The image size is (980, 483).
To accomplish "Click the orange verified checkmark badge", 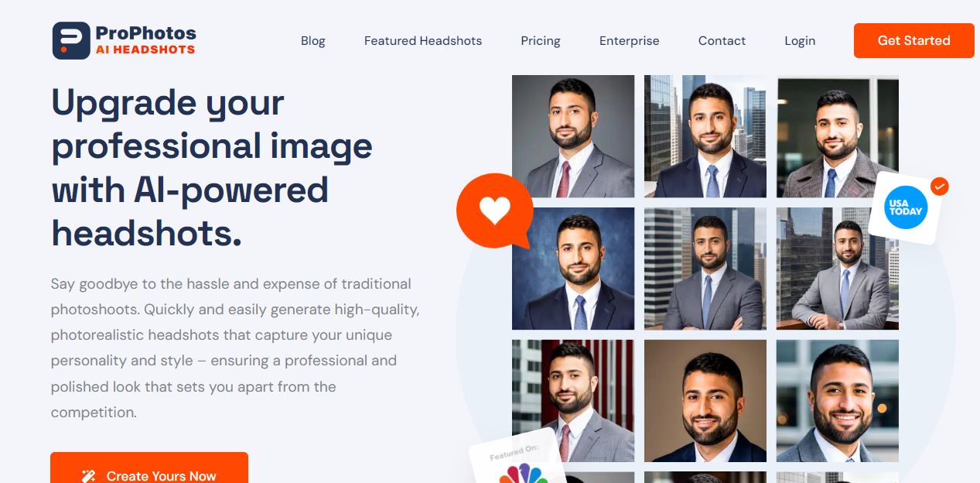I will pyautogui.click(x=939, y=187).
